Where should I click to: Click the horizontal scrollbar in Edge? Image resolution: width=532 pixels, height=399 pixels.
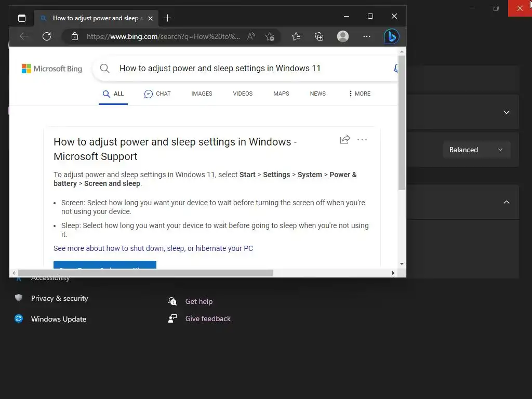click(145, 273)
